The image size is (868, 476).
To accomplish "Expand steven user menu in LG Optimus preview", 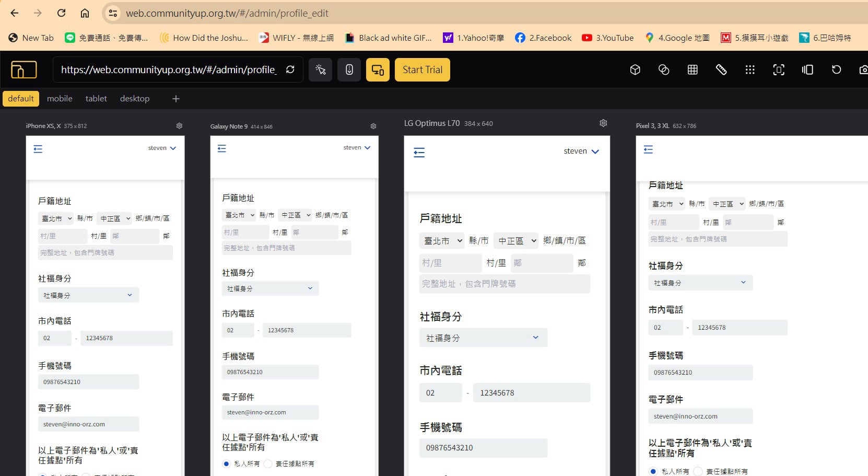I will coord(581,152).
